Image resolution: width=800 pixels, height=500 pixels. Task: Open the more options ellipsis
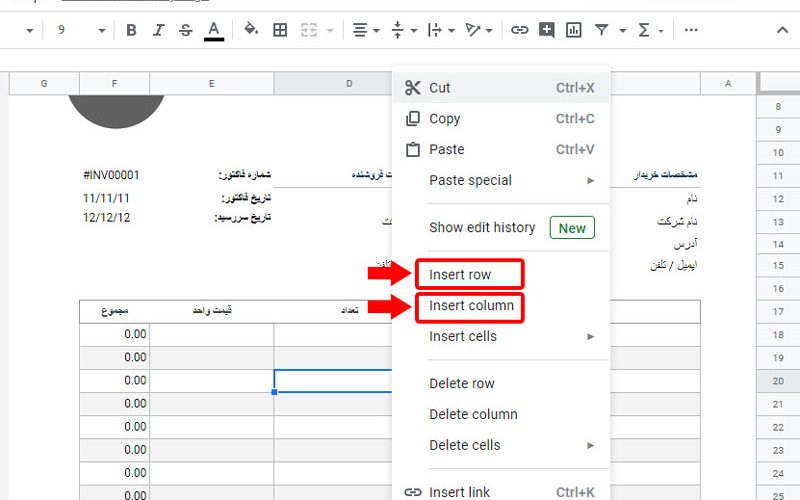[691, 30]
